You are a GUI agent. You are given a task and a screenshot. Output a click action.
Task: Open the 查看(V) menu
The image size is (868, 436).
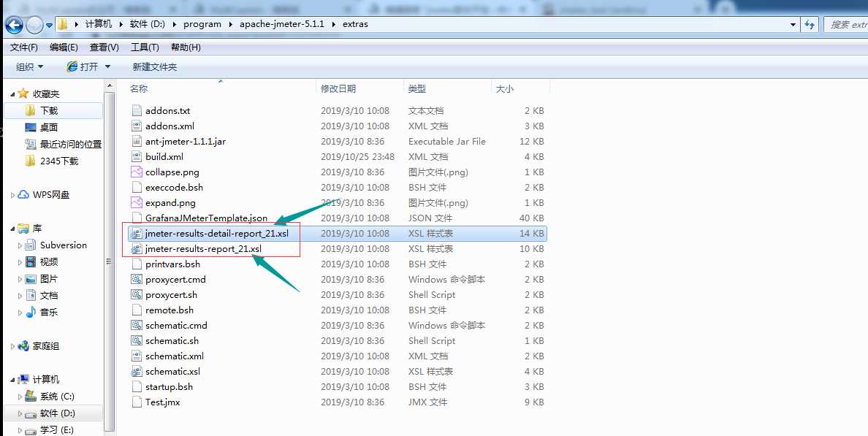[104, 47]
